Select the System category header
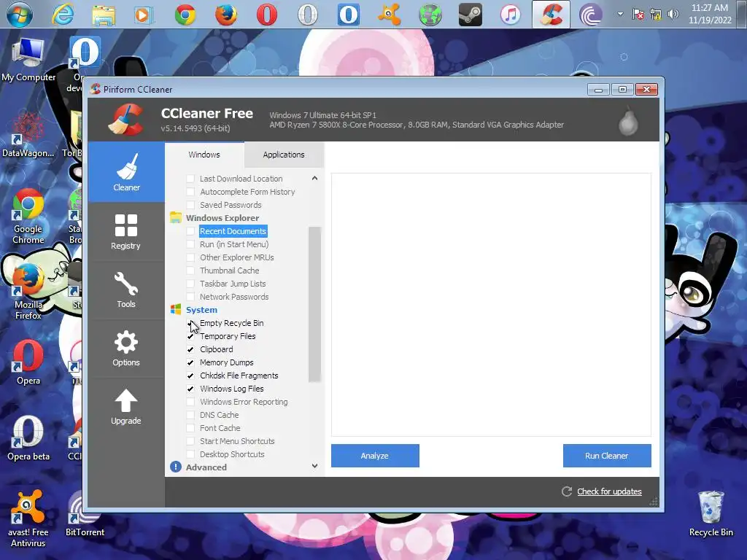The image size is (747, 560). tap(201, 309)
